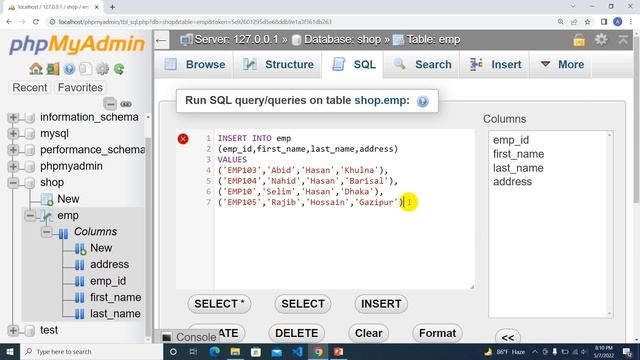Click the last_name column icon
The image size is (640, 360).
(80, 313)
